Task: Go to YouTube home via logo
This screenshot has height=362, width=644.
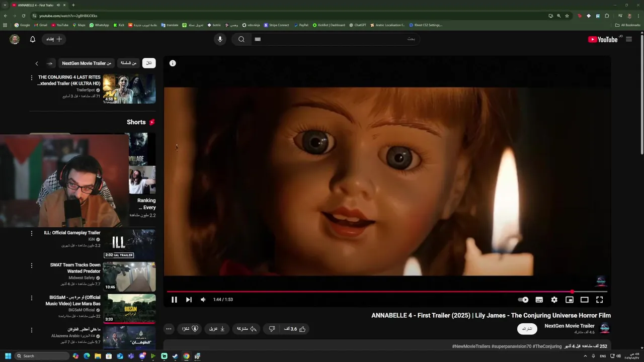Action: pos(603,39)
